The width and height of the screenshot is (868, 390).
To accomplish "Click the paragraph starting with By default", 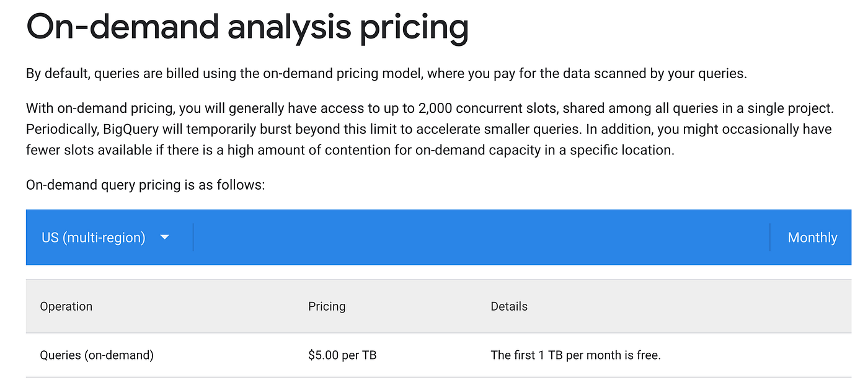I will point(386,74).
